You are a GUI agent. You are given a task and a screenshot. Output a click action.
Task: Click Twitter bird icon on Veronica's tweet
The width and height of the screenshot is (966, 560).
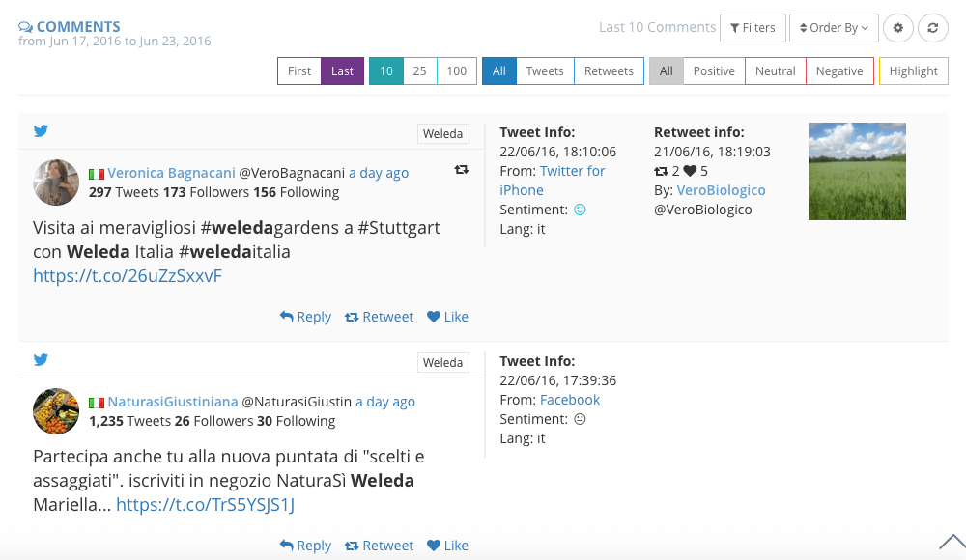click(41, 130)
